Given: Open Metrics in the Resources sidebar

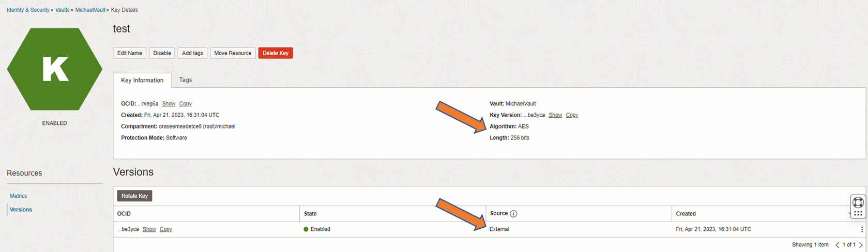Looking at the screenshot, I should 18,196.
